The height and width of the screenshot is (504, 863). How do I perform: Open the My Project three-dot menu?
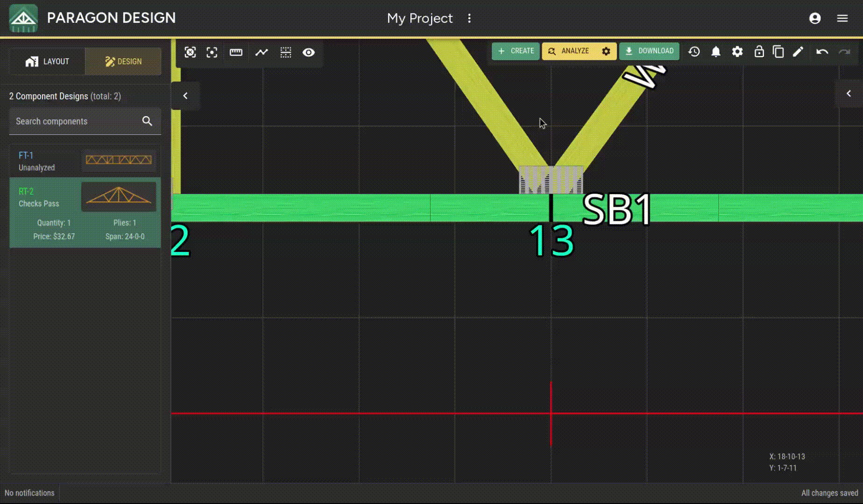click(x=469, y=18)
